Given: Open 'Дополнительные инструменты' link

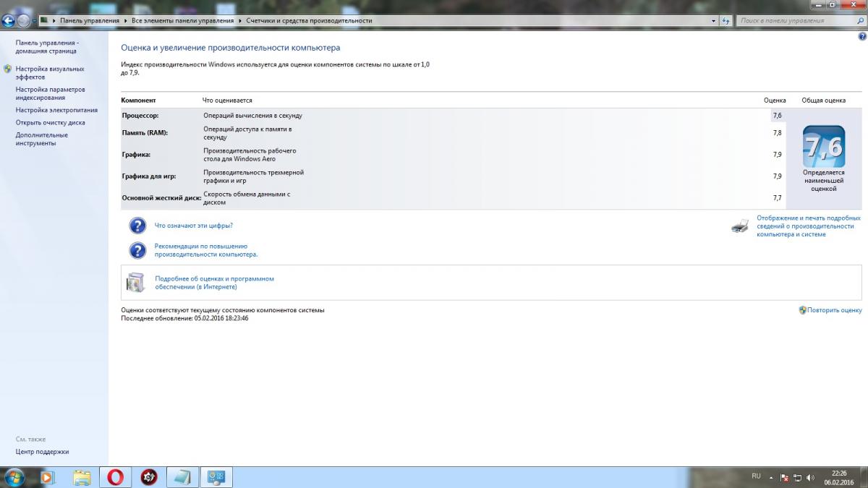Looking at the screenshot, I should [x=42, y=139].
